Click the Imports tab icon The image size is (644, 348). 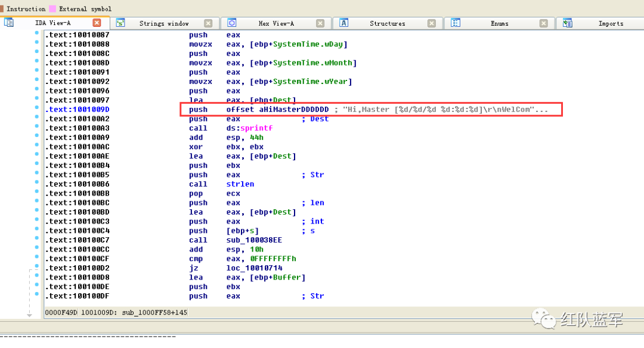pos(567,23)
